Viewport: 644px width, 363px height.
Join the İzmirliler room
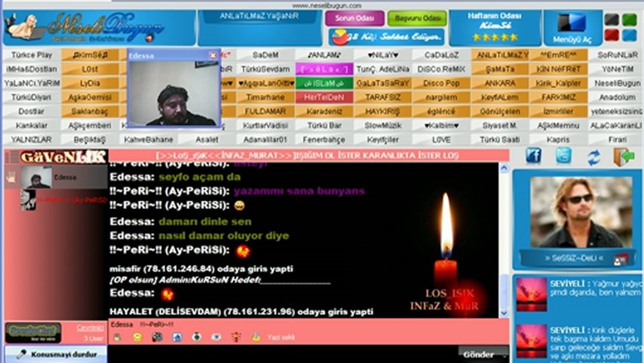tap(558, 111)
